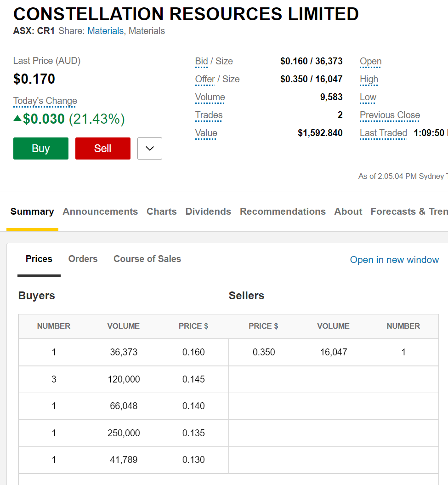Click the Constellation Resources Limited heading
The image size is (448, 485).
click(186, 14)
